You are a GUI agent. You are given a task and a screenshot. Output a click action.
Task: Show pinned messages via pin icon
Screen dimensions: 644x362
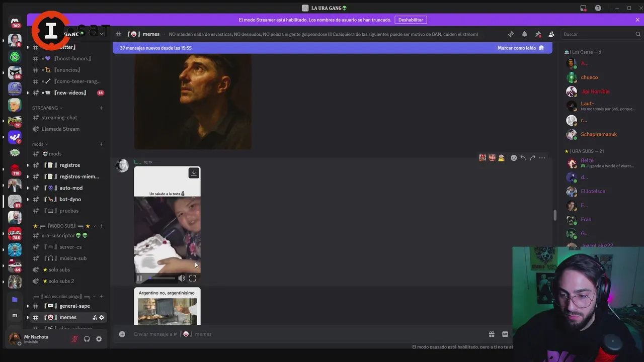[538, 34]
